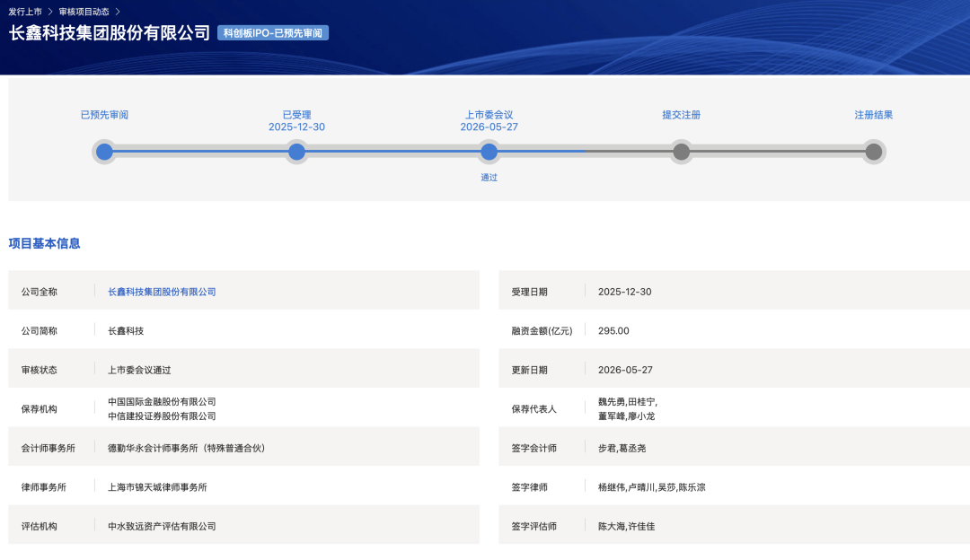Click sponsor 中国国际金融股份有限公司
Viewport: 970px width, 560px height.
tap(162, 402)
